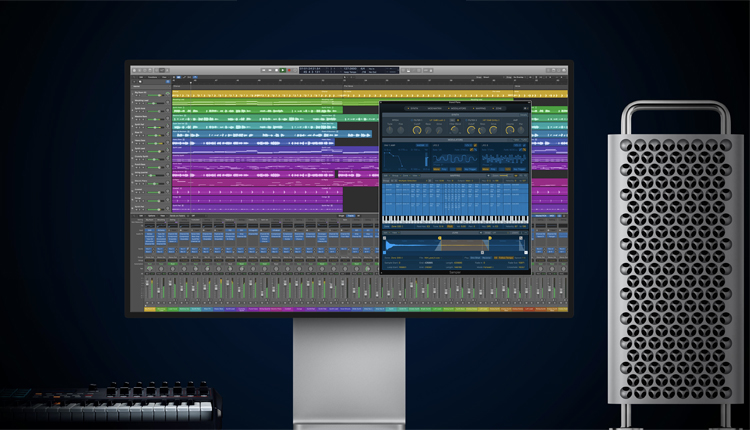Toggle the Cycle button beside Record
The width and height of the screenshot is (750, 430).
(295, 70)
